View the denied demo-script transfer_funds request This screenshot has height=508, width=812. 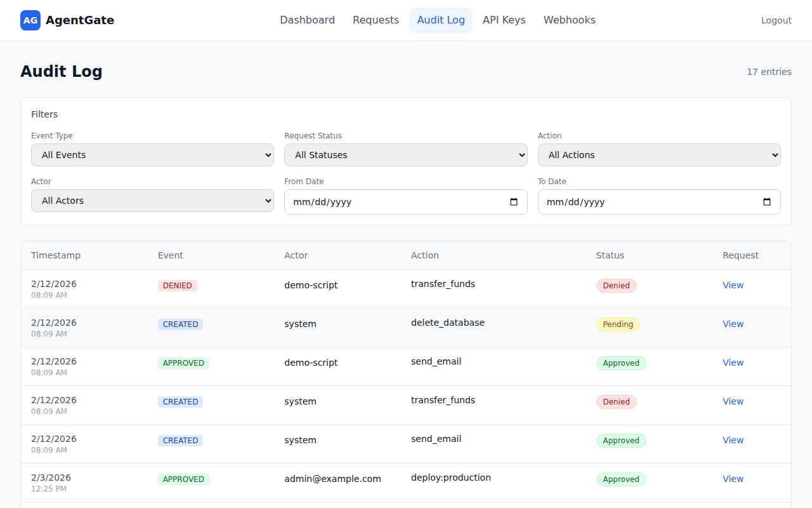click(733, 285)
